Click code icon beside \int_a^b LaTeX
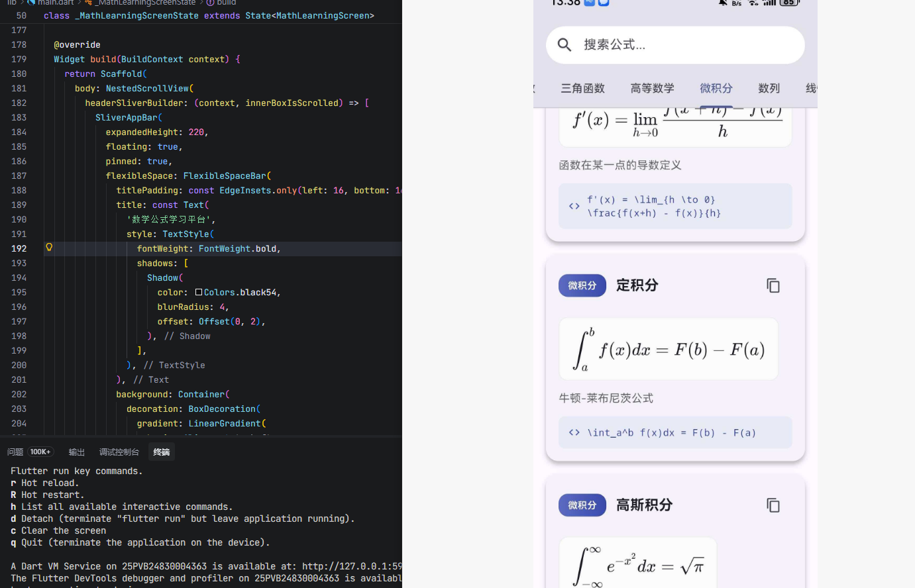915x588 pixels. click(574, 432)
